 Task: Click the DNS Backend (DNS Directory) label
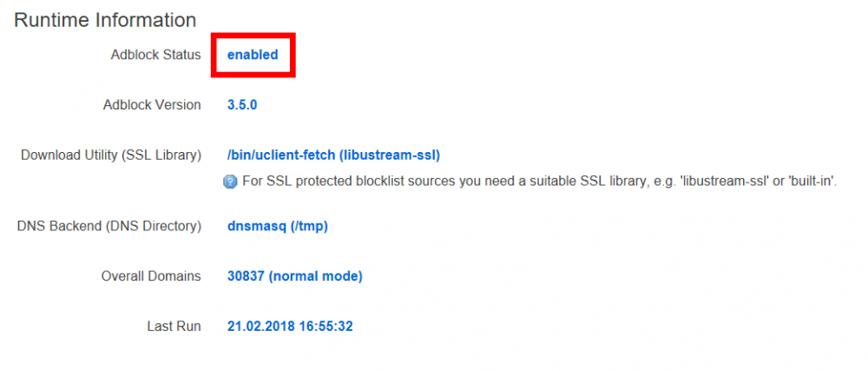coord(109,226)
